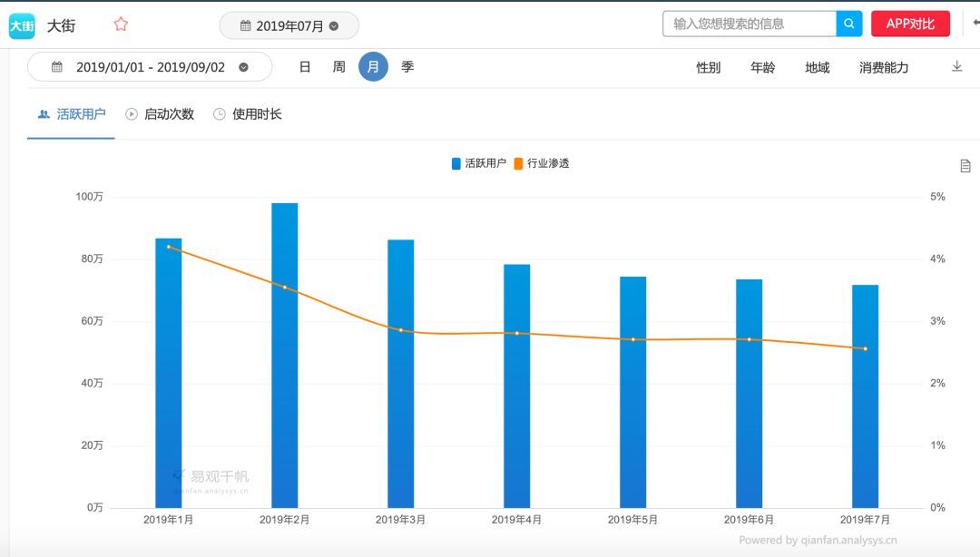Select the 季 quarterly granularity option
The width and height of the screenshot is (980, 557).
click(407, 67)
